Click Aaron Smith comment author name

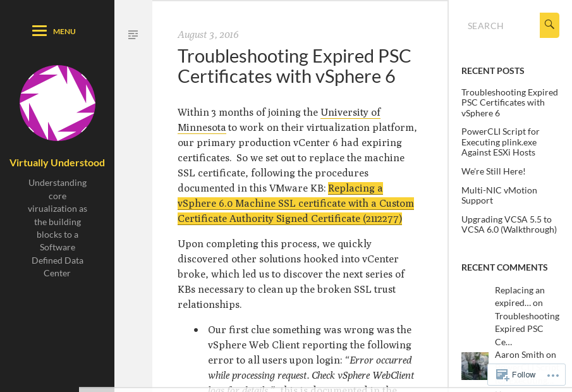click(x=520, y=355)
